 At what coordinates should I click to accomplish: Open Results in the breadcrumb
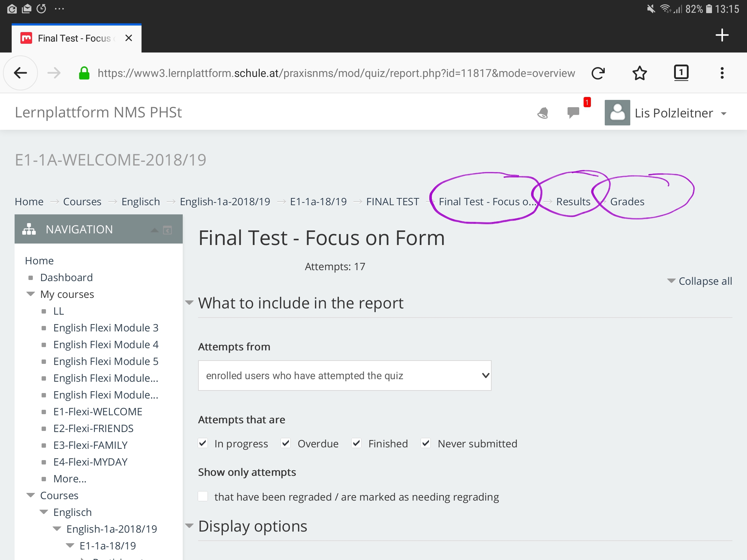coord(573,202)
